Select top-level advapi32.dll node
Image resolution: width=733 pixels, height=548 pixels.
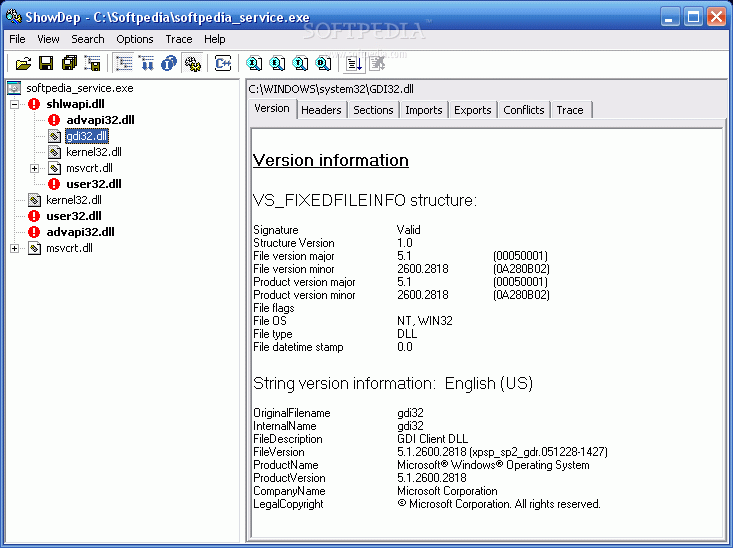(x=80, y=232)
